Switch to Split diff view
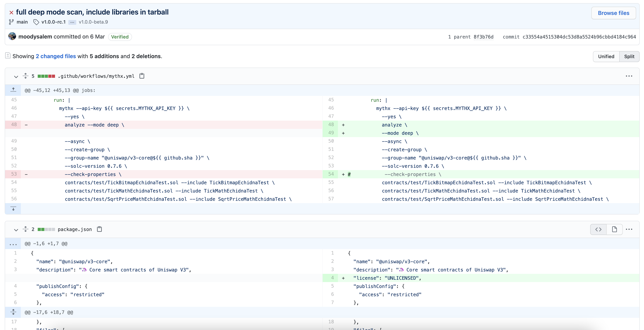644x330 pixels. point(629,57)
